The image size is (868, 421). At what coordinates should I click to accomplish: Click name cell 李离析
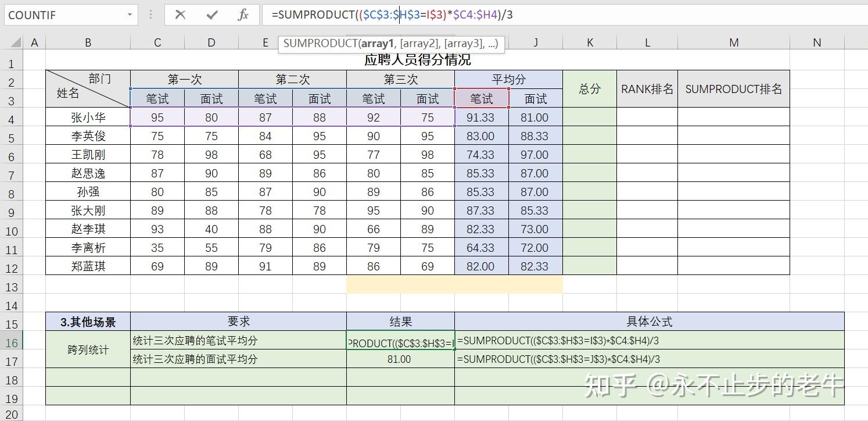point(88,248)
